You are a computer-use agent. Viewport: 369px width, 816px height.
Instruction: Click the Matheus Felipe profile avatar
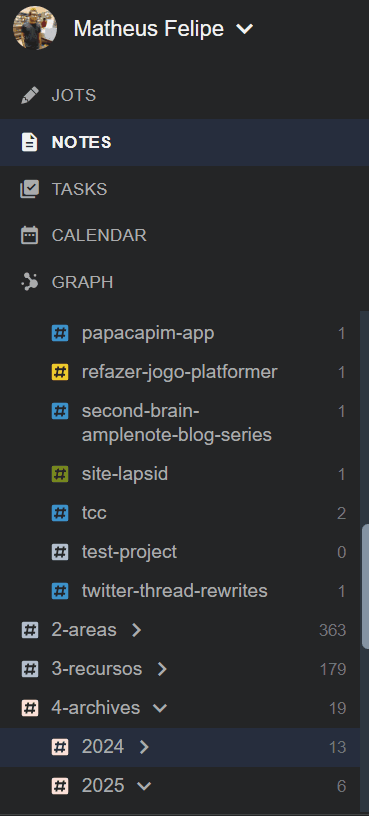pyautogui.click(x=35, y=28)
